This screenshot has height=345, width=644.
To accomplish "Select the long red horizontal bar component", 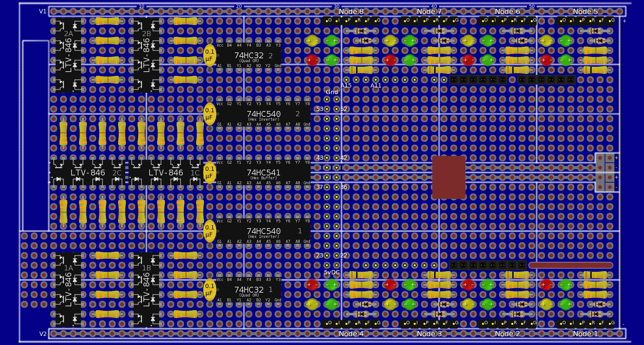I will tap(571, 265).
